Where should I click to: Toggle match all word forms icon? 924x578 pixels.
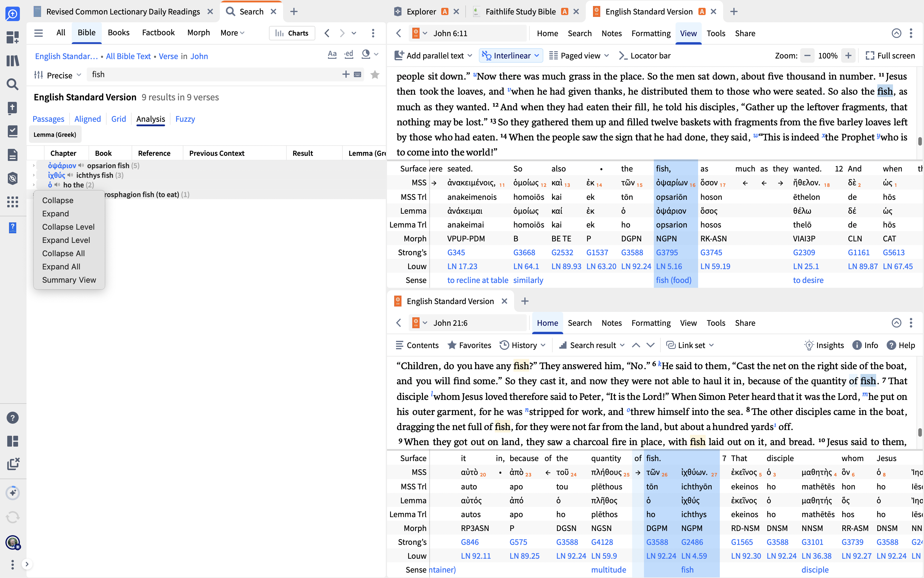coord(348,55)
